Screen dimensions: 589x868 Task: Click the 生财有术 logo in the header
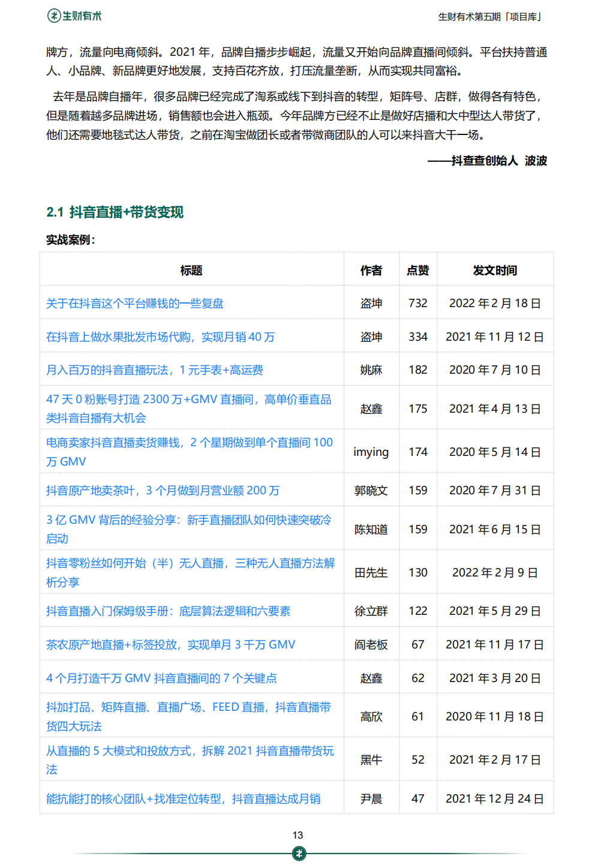click(74, 16)
